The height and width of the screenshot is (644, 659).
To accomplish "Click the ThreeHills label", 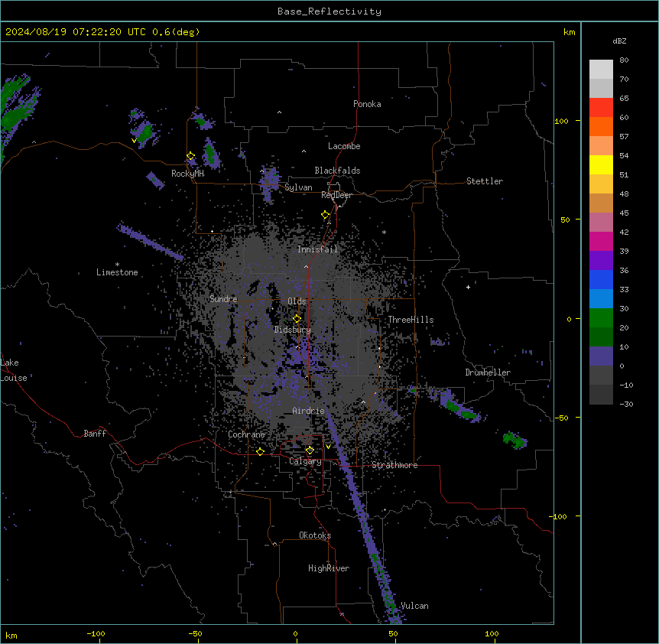I will tap(411, 320).
